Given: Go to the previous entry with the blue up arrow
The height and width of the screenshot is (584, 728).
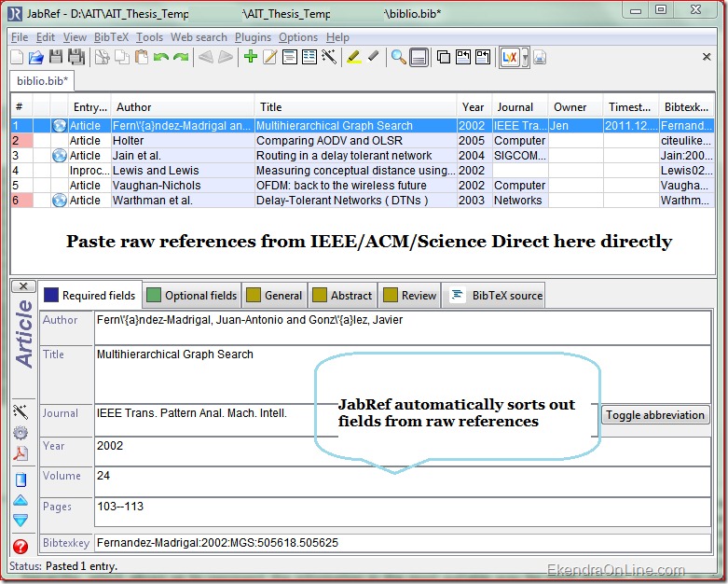Looking at the screenshot, I should [x=21, y=500].
